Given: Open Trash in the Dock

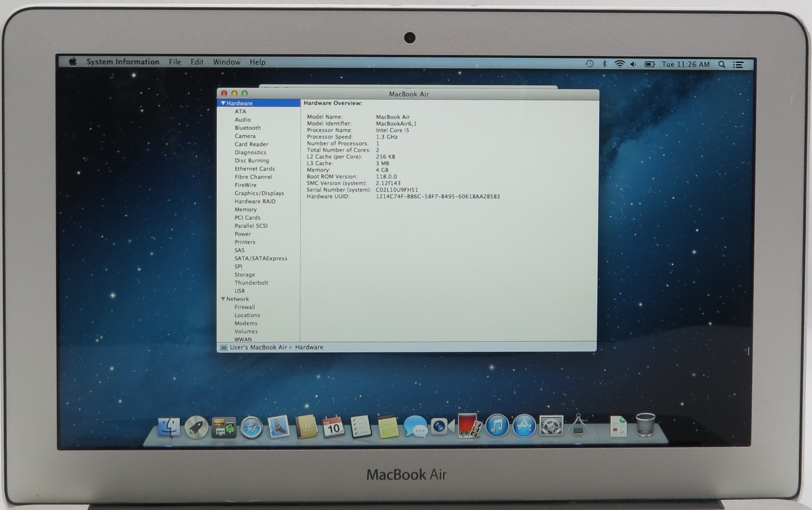Looking at the screenshot, I should pos(645,425).
